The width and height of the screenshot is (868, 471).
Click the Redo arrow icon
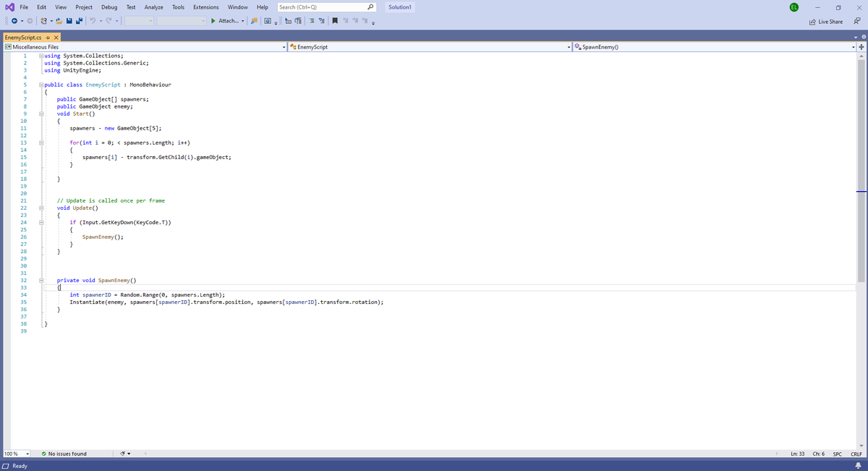(109, 21)
